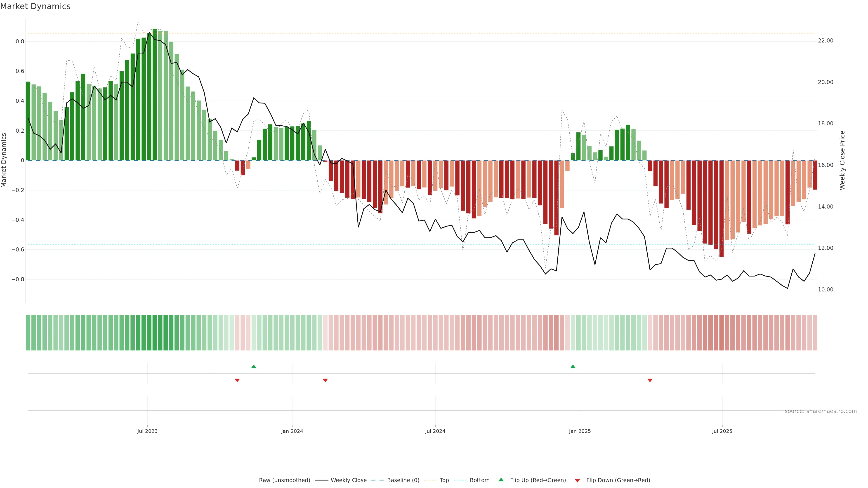Click the first green flip-up marker near Nov 2023

pyautogui.click(x=254, y=366)
